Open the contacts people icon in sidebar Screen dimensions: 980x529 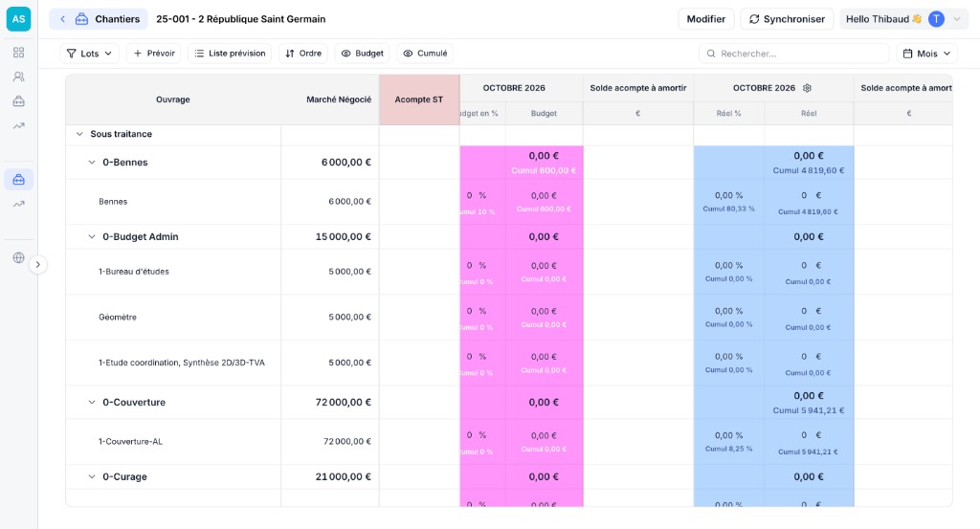(x=19, y=77)
